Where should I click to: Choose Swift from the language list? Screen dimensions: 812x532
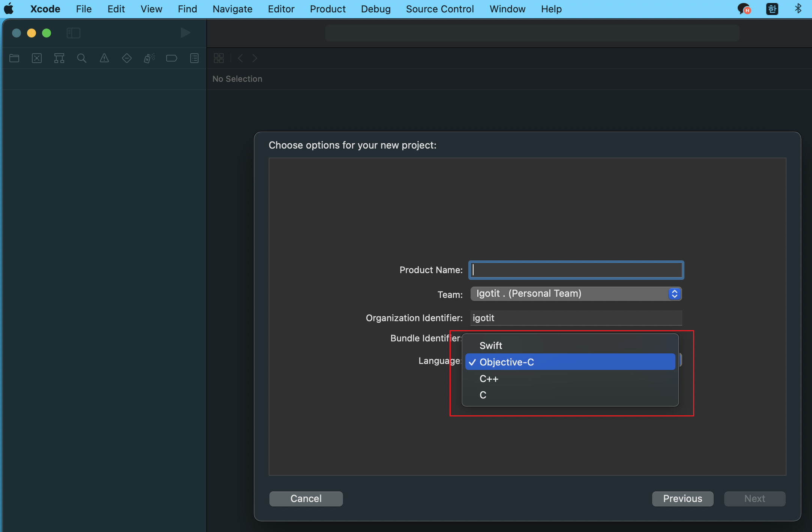[x=491, y=346]
